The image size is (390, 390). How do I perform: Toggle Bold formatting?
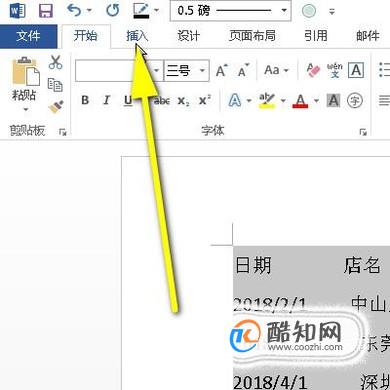click(x=85, y=100)
